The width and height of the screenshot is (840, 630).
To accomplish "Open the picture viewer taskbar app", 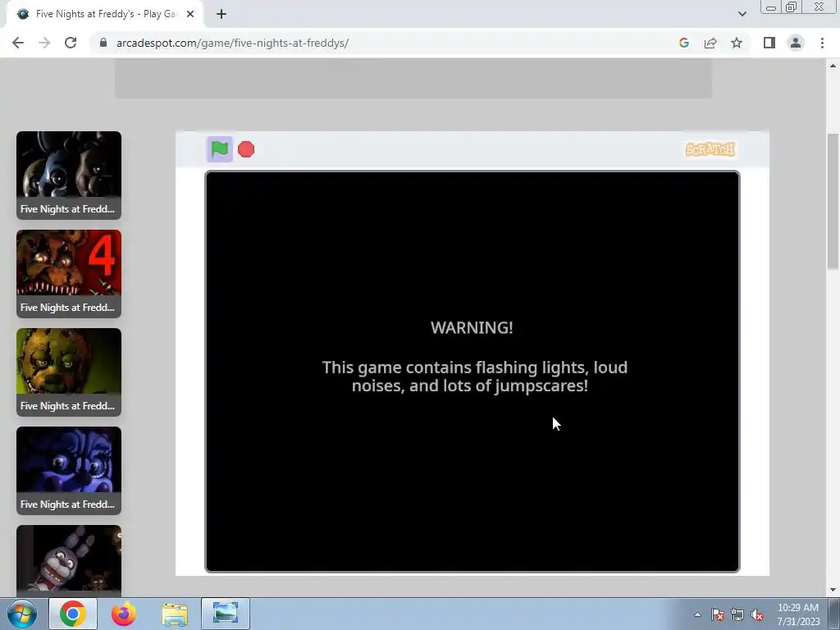I will click(226, 614).
